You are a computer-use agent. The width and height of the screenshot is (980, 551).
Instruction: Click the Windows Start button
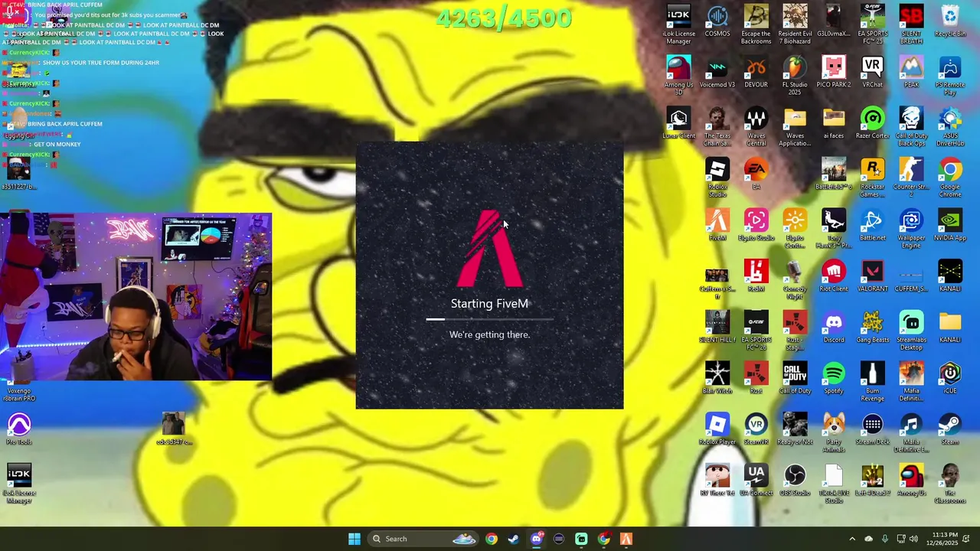354,539
